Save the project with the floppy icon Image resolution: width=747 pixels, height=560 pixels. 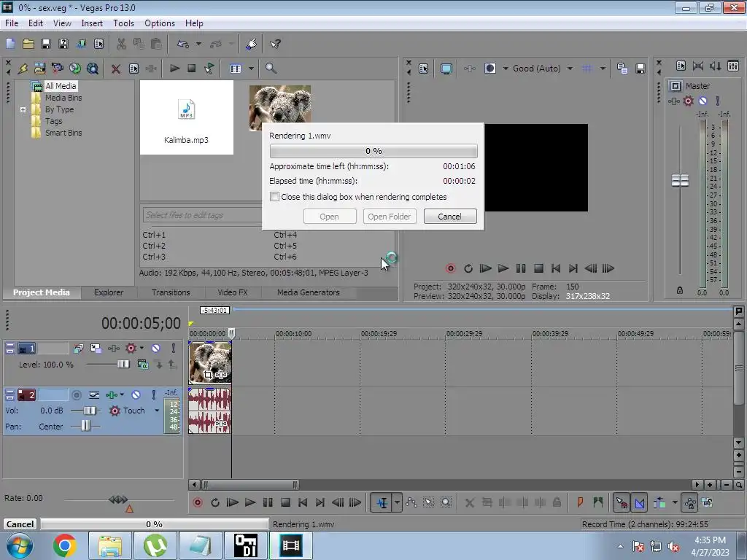coord(46,44)
